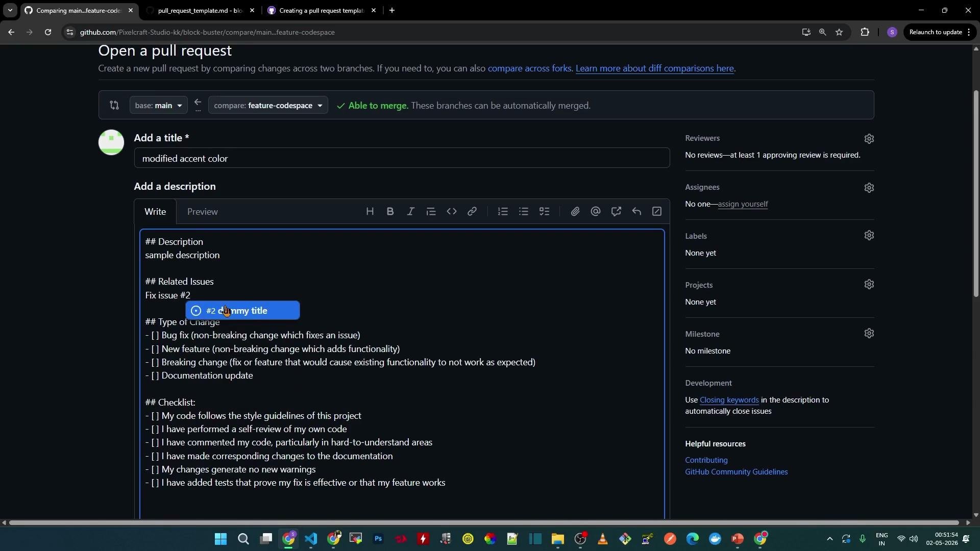The image size is (980, 551).
Task: Switch to the Preview tab
Action: 202,212
